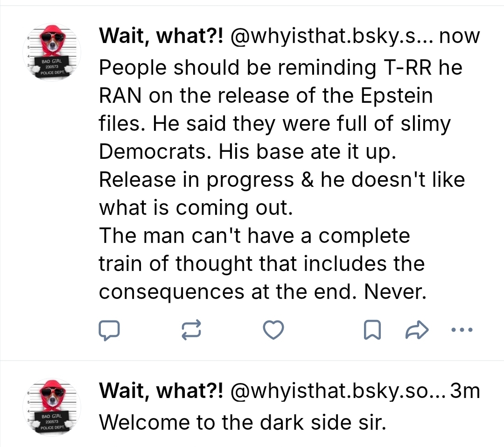Viewport: 504px width, 447px height.
Task: Open the top post's dog mugshot avatar
Action: pos(52,51)
